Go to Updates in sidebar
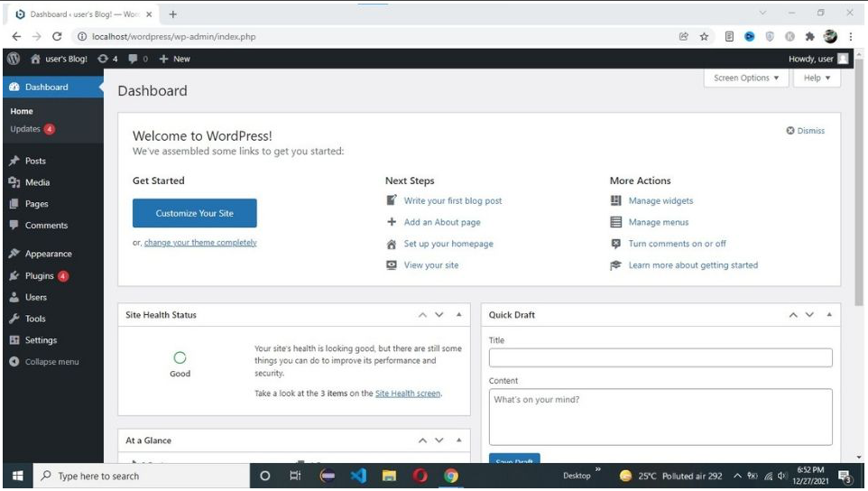This screenshot has height=491, width=868. click(x=32, y=129)
